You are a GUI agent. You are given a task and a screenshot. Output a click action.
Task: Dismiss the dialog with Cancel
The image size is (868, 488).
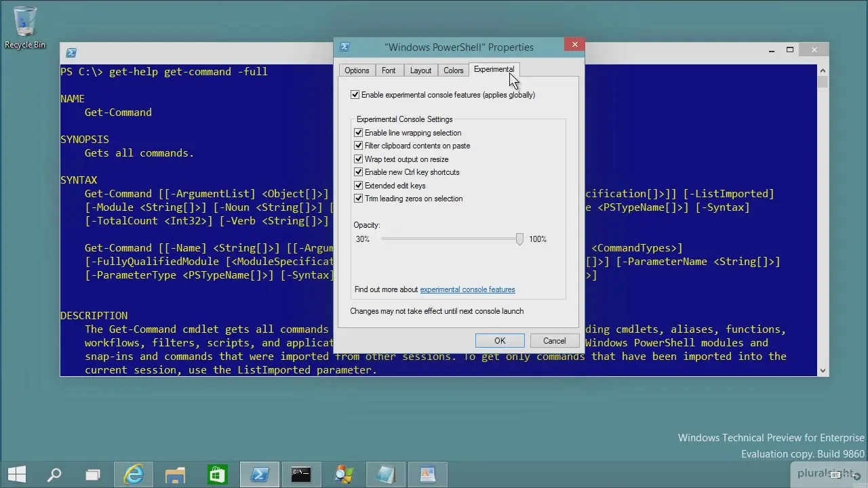tap(554, 341)
